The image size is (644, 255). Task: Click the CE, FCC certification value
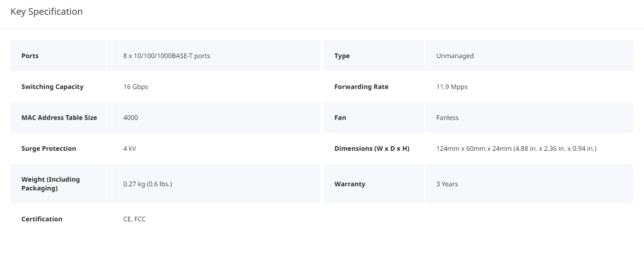[x=134, y=219]
